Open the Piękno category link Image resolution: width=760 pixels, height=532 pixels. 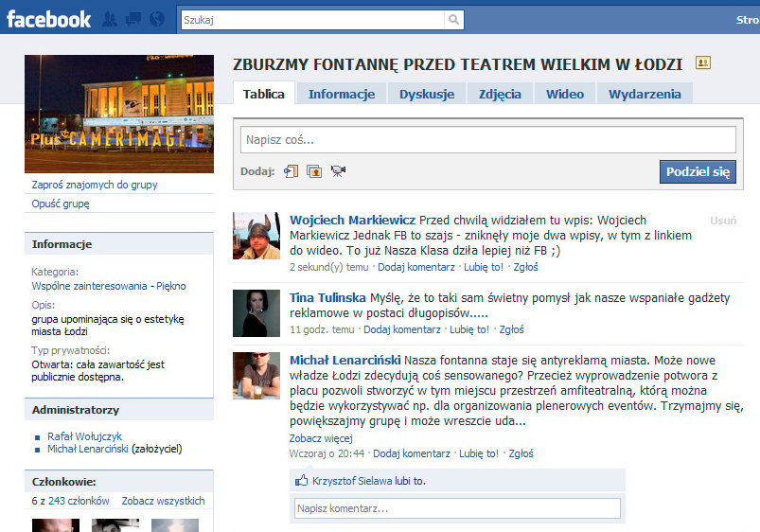(x=171, y=286)
